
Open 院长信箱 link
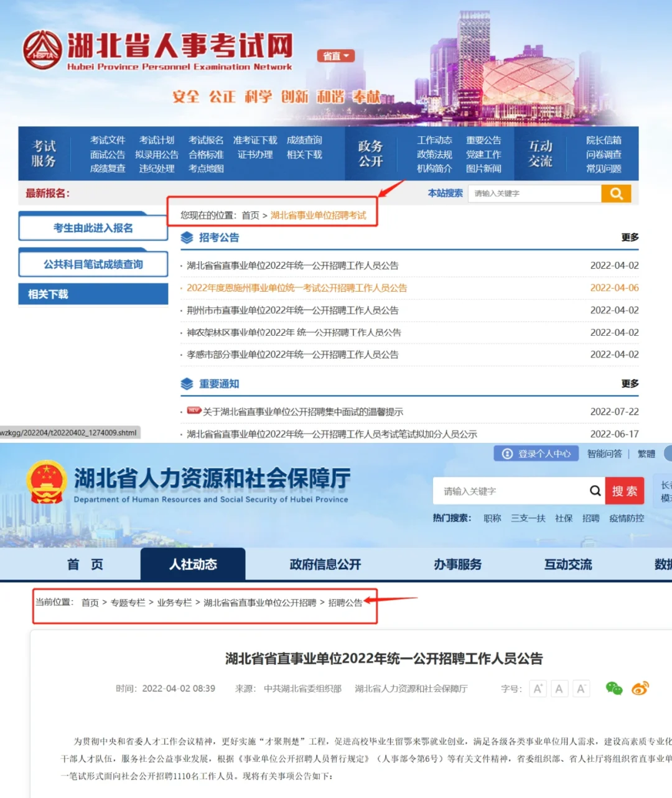tap(604, 140)
